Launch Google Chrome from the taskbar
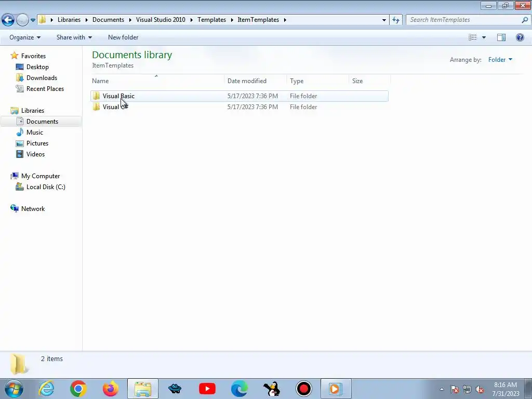Image resolution: width=532 pixels, height=399 pixels. 78,389
